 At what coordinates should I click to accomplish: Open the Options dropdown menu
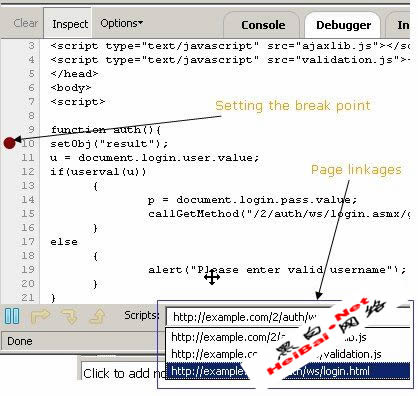[121, 23]
